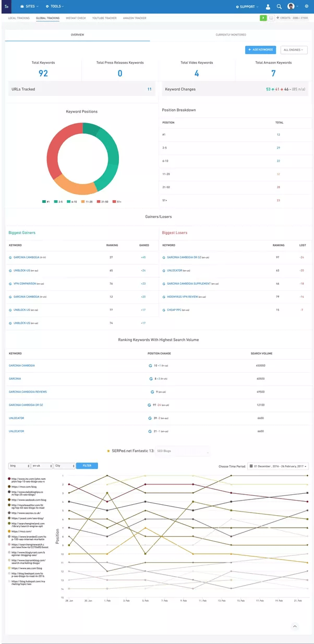Open the time period date range picker

(279, 466)
